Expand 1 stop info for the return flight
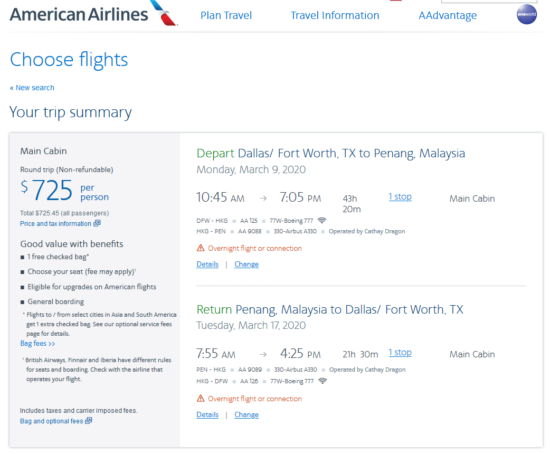The width and height of the screenshot is (550, 454). coord(400,352)
